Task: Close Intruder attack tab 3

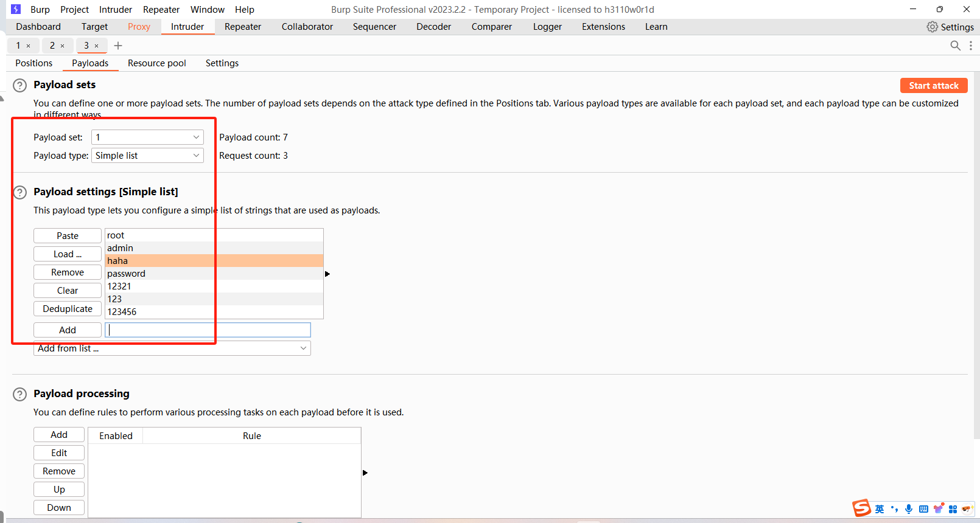Action: tap(96, 46)
